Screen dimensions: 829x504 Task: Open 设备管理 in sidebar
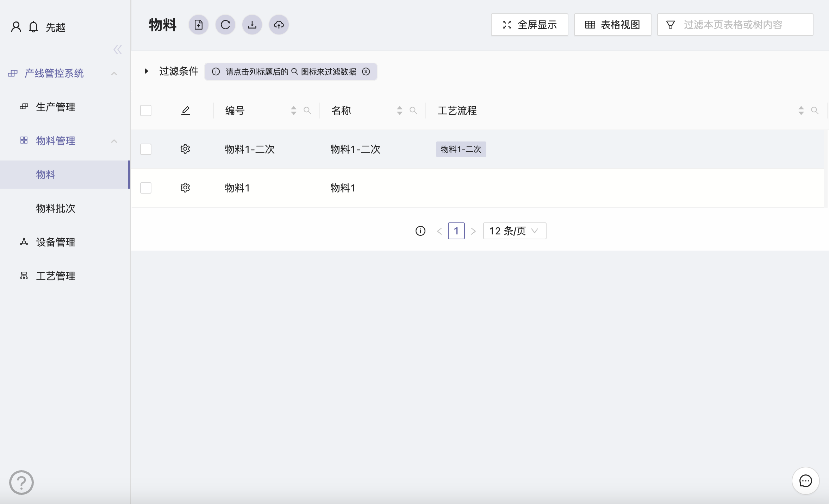click(56, 242)
